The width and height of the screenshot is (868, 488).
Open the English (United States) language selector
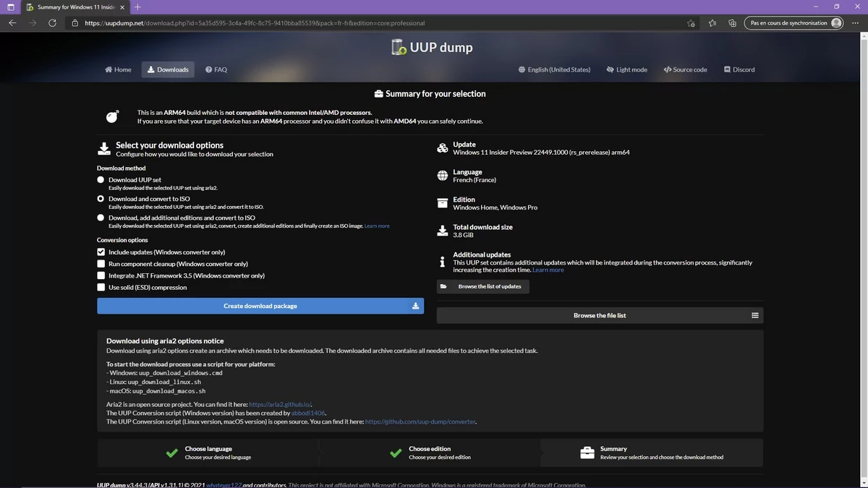pos(553,69)
